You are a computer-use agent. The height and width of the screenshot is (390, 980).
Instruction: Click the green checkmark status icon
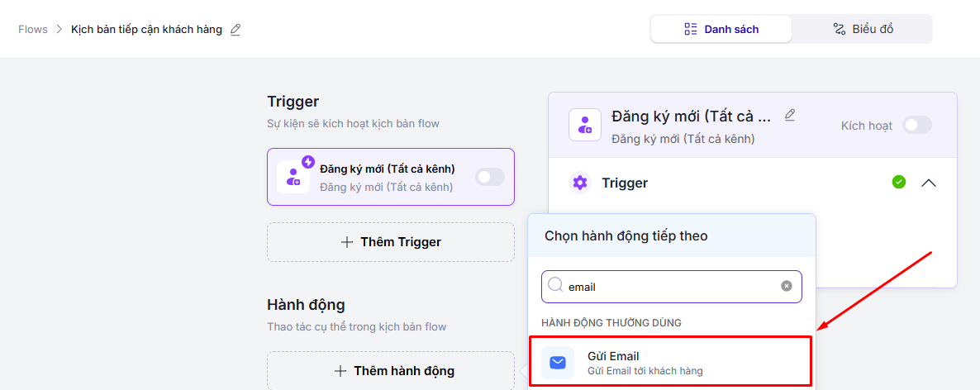click(899, 182)
